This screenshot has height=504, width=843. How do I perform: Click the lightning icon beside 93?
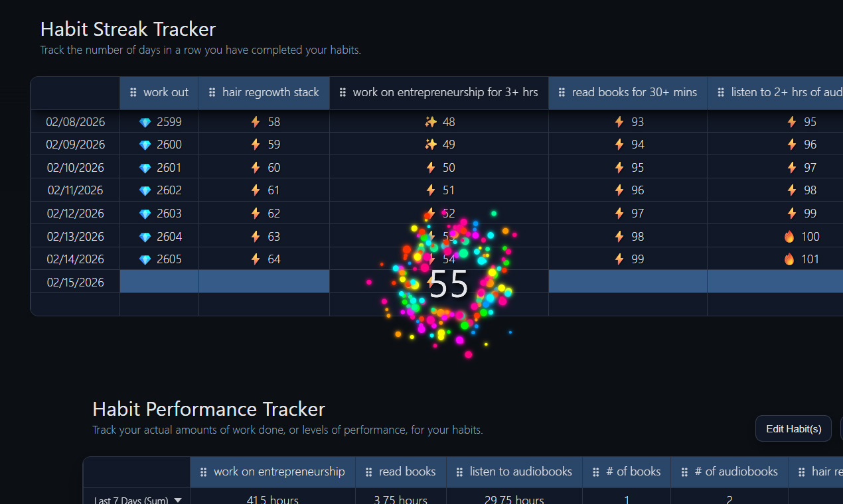tap(619, 122)
